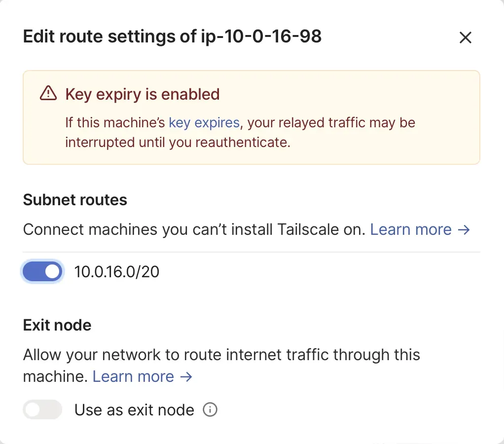Click the info icon beside exit node
The width and height of the screenshot is (504, 444).
(x=210, y=409)
